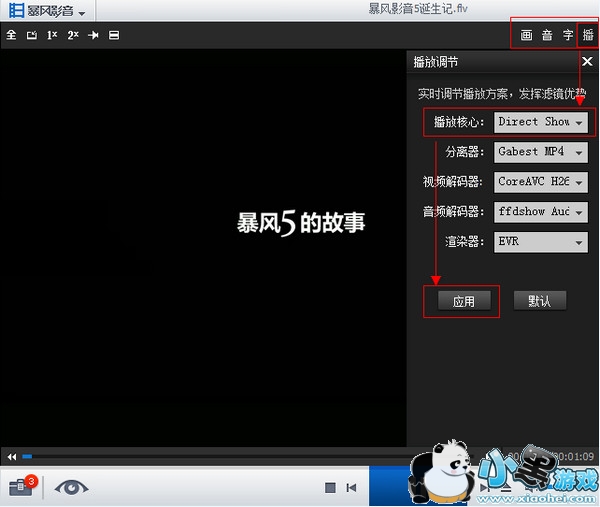Expand the 播放核心 Direct Show dropdown
Viewport: 600px width, 507px height.
(541, 122)
